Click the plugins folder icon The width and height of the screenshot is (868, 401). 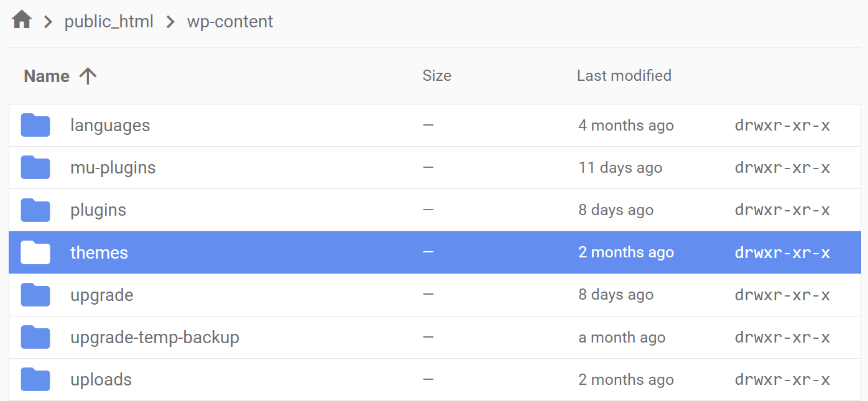(x=35, y=210)
